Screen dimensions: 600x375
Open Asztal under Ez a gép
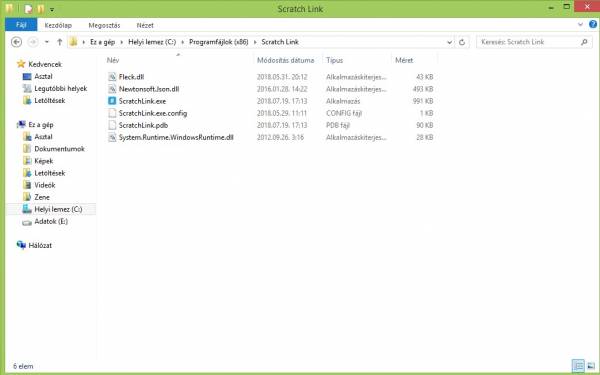[43, 137]
